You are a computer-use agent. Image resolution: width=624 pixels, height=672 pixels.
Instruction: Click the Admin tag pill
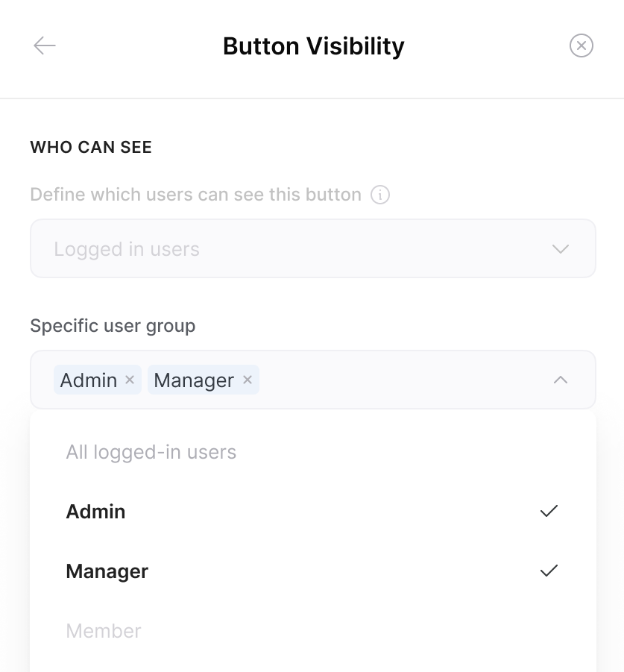pos(89,380)
